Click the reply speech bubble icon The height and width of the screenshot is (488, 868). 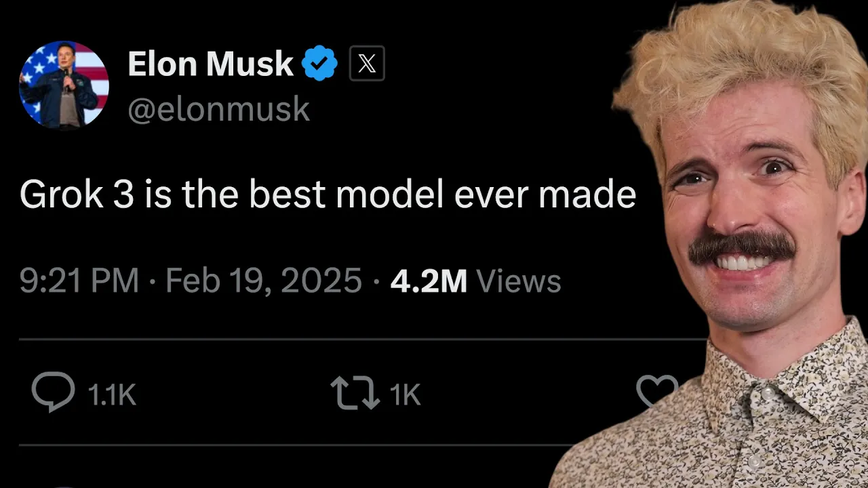point(53,392)
